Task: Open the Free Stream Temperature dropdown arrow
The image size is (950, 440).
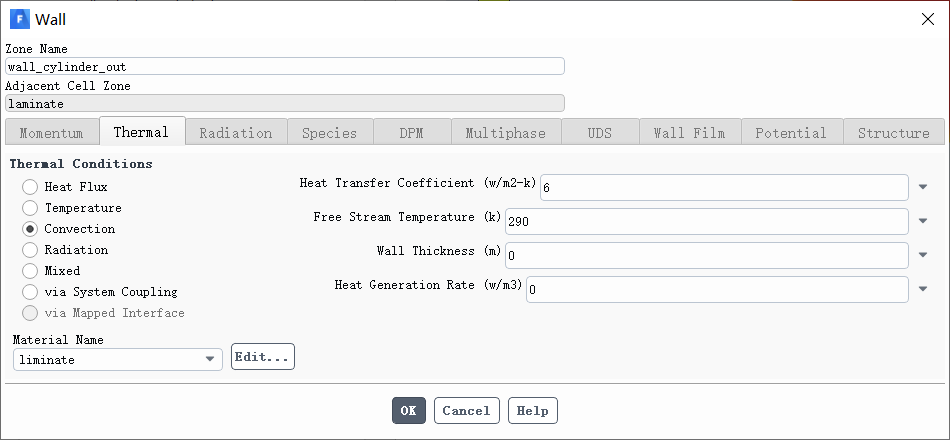Action: point(923,221)
